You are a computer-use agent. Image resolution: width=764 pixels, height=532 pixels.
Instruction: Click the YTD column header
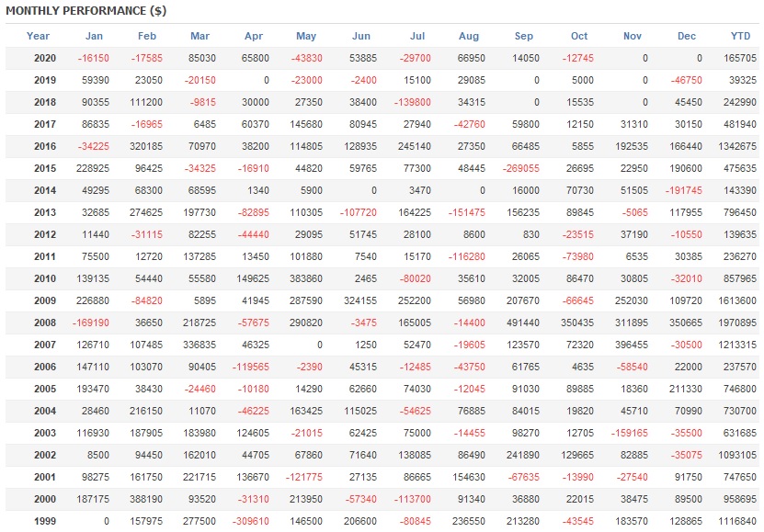pos(741,36)
